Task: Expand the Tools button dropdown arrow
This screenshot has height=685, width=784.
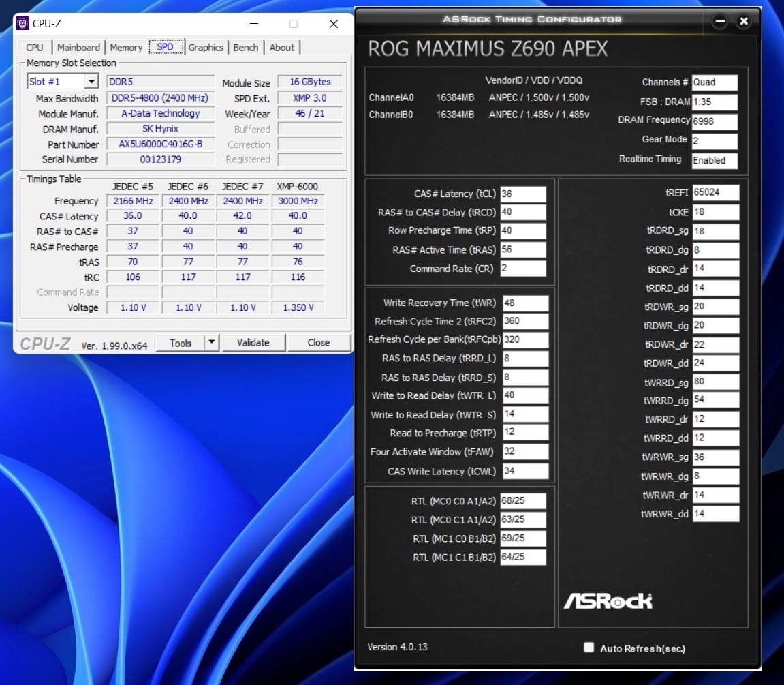Action: point(211,342)
